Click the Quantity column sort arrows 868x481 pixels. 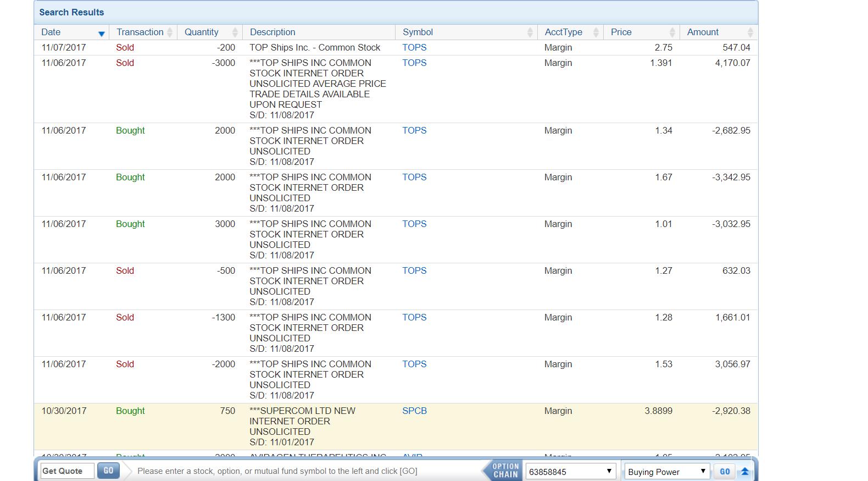pos(235,32)
